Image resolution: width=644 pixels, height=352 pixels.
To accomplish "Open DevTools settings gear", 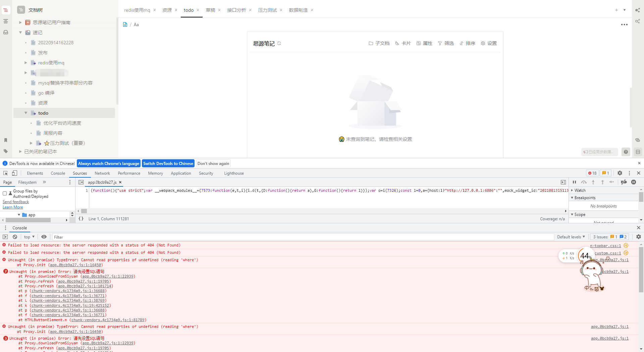I will click(620, 173).
